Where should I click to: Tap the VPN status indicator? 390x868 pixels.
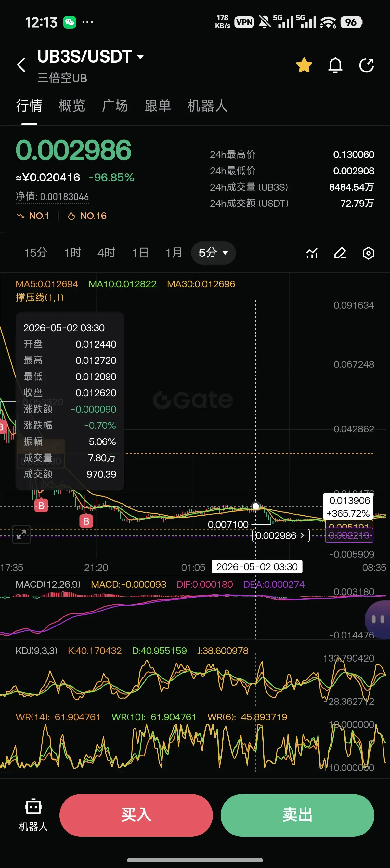(244, 22)
